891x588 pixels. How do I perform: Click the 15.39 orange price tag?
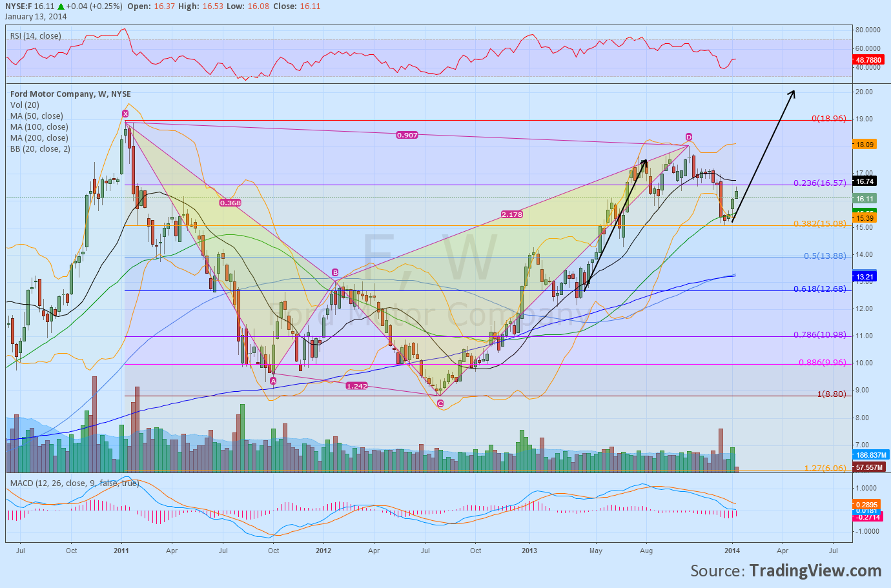click(865, 219)
